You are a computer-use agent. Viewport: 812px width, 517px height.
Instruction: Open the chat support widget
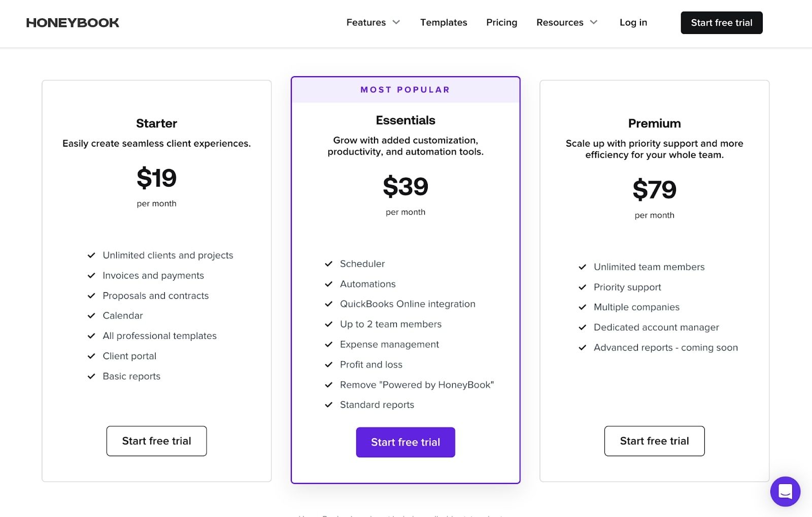[785, 491]
